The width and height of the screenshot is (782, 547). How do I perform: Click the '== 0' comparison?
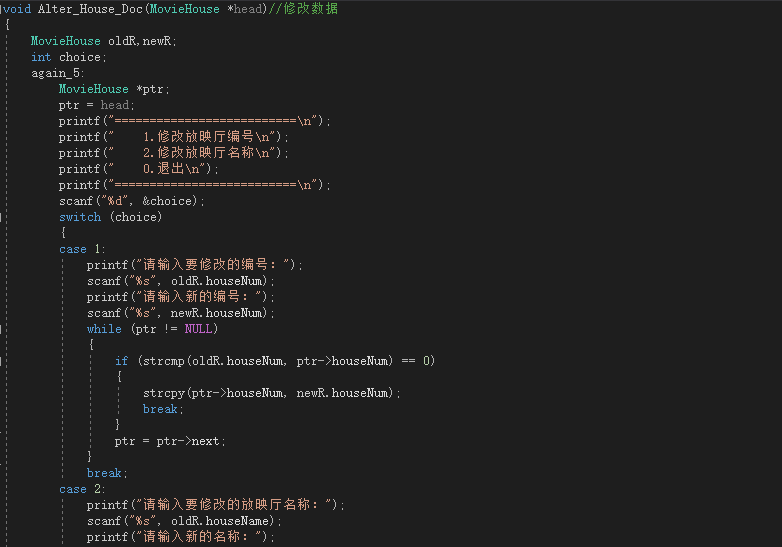pyautogui.click(x=415, y=361)
